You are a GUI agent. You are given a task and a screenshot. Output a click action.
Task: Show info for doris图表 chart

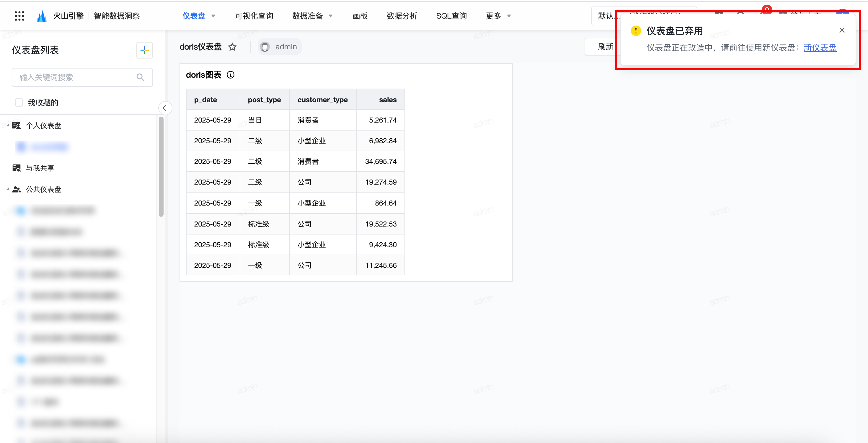click(231, 75)
